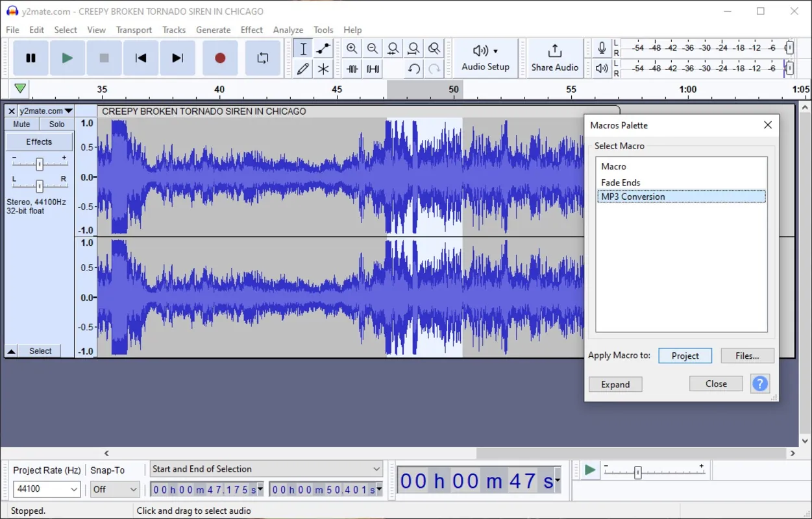
Task: Click the Zoom Out magnifier
Action: click(373, 49)
